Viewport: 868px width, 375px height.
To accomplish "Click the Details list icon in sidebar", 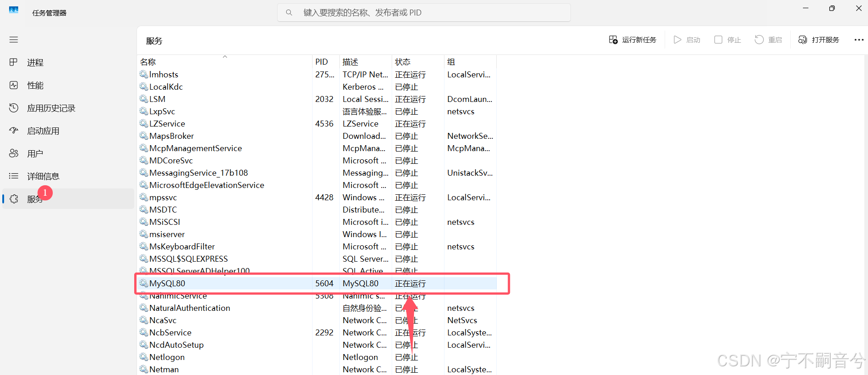I will [14, 176].
